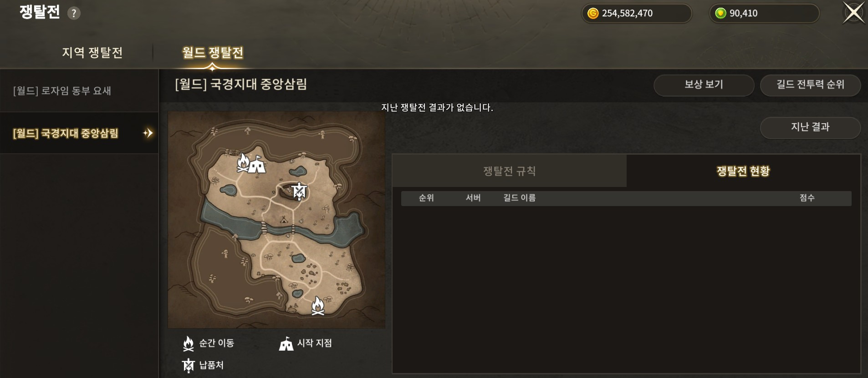Open the 길드 전투력 순위 button
Viewport: 868px width, 378px height.
click(810, 85)
